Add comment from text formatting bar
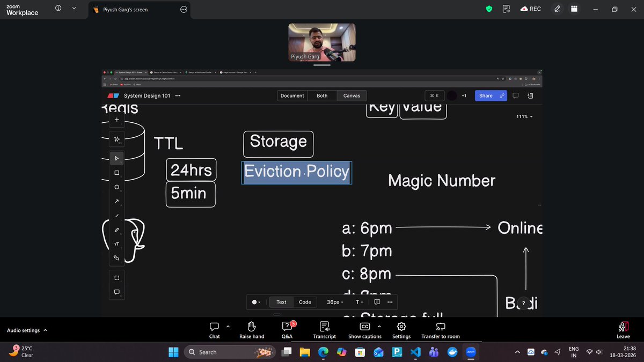This screenshot has width=644, height=362. (377, 302)
